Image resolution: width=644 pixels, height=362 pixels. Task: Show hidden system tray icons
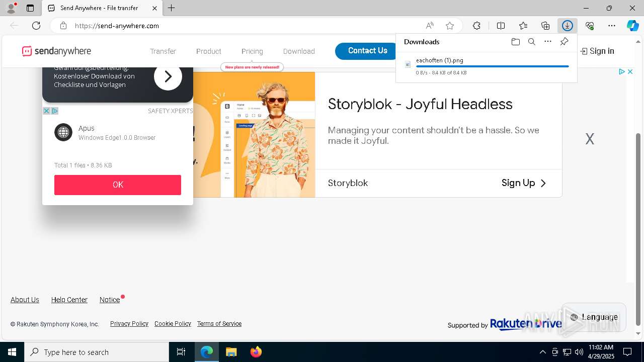[x=542, y=352]
